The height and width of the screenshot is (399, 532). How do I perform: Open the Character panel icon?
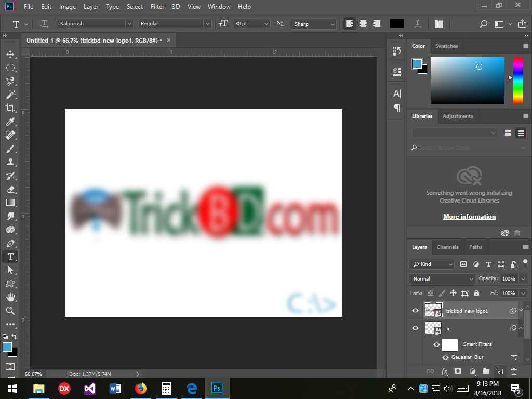tap(396, 94)
